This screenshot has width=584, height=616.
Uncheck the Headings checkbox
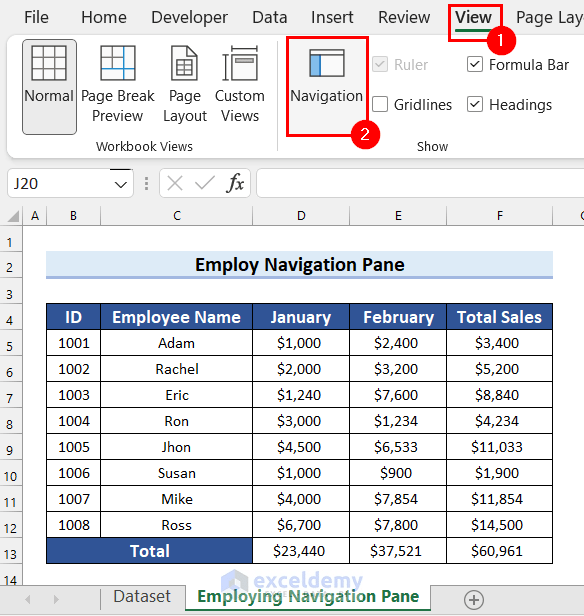click(475, 104)
